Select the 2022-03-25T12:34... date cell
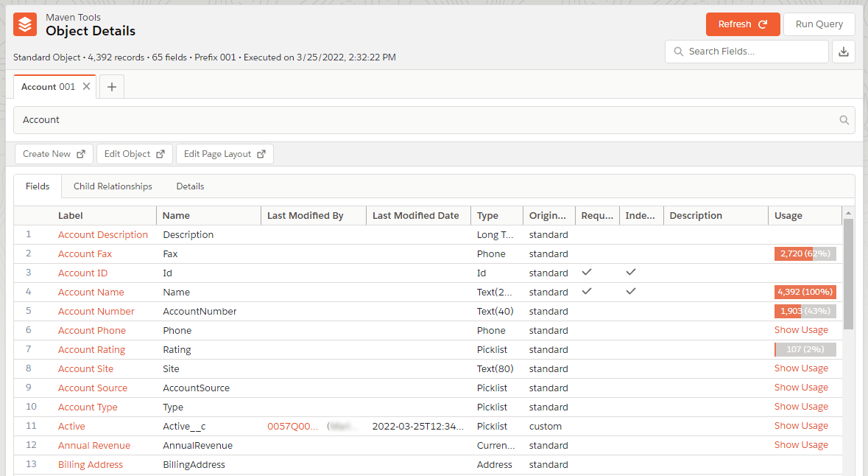Screen dimensions: 868x476 coord(418,426)
